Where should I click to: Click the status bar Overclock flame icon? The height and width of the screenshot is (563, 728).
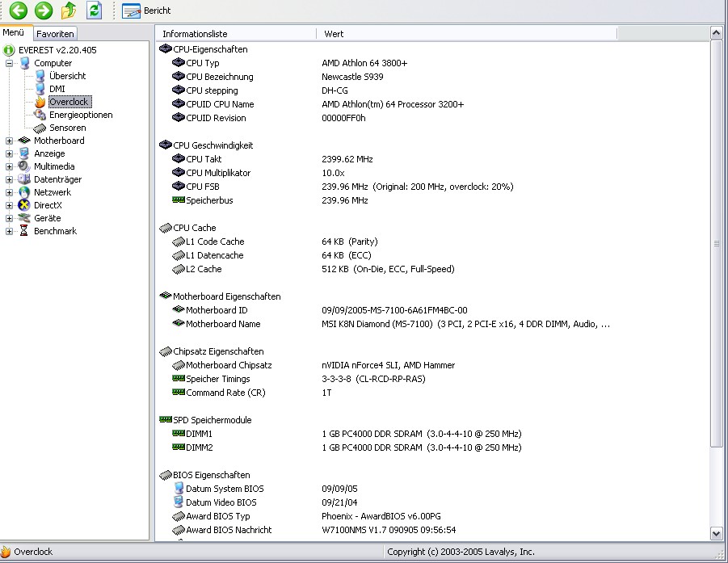[6, 552]
